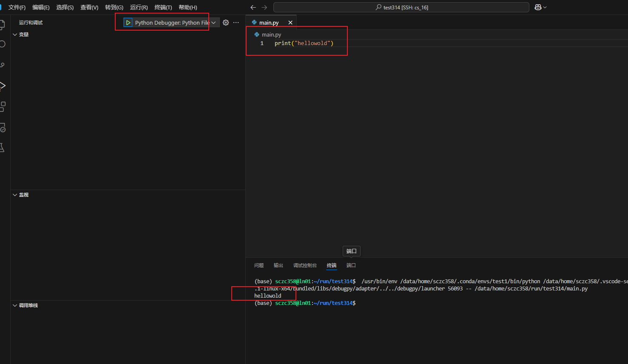Click the test314 [SSH: cs_16] search box

pos(401,7)
